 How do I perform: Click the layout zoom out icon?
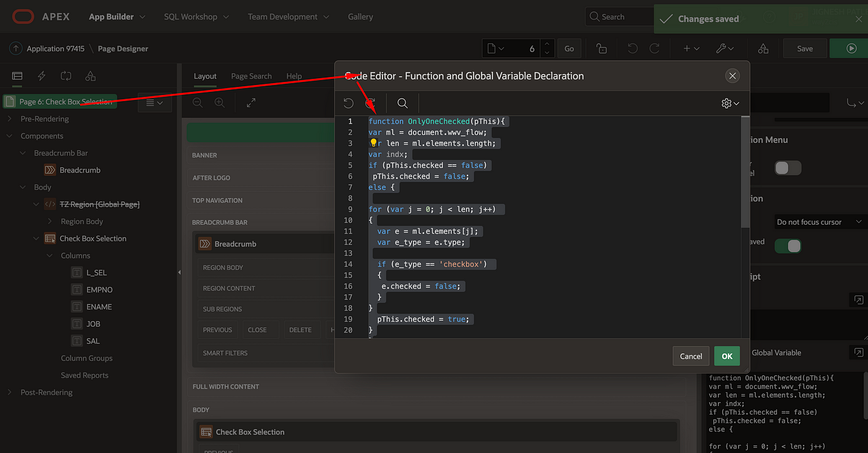[197, 102]
